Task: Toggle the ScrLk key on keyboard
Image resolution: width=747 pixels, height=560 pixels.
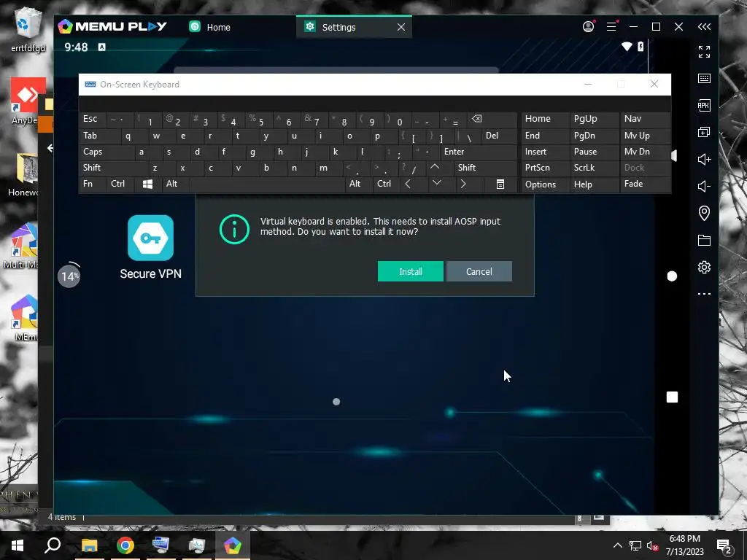Action: coord(594,168)
